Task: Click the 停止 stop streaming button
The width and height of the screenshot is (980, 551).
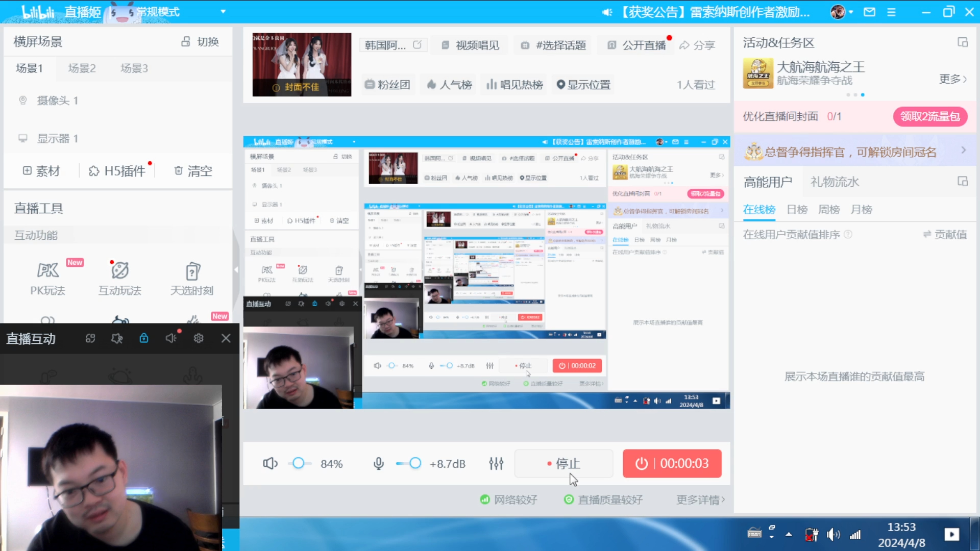Action: [563, 463]
